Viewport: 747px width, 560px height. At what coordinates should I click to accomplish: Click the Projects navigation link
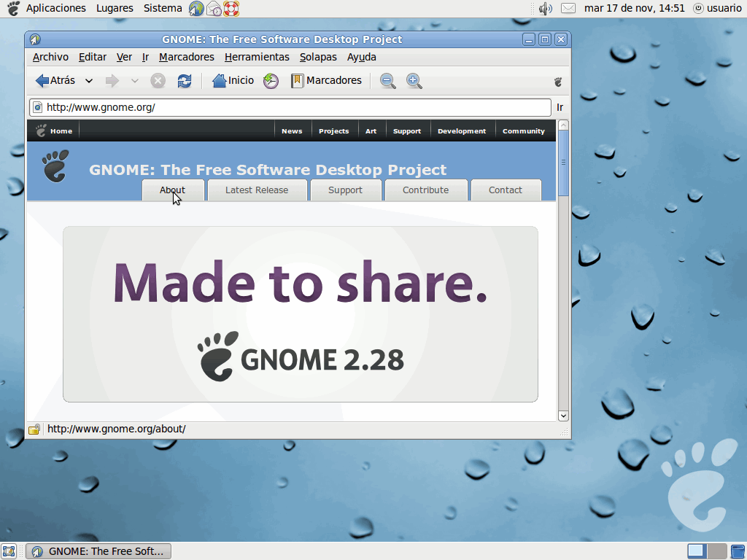coord(333,131)
